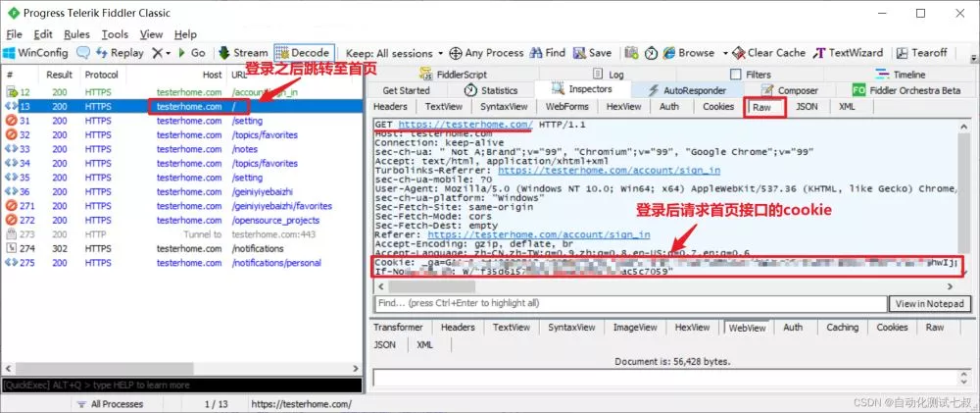
Task: Click the Find text input field
Action: 631,303
